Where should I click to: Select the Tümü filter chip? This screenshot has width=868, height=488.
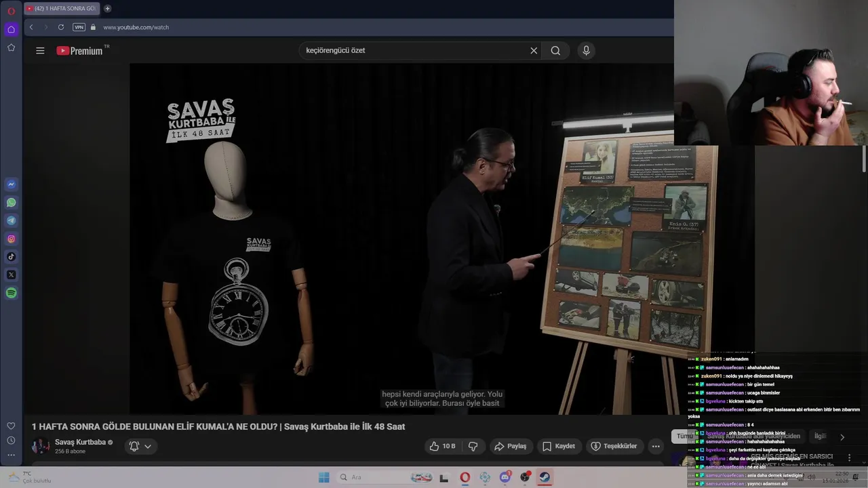(x=684, y=436)
